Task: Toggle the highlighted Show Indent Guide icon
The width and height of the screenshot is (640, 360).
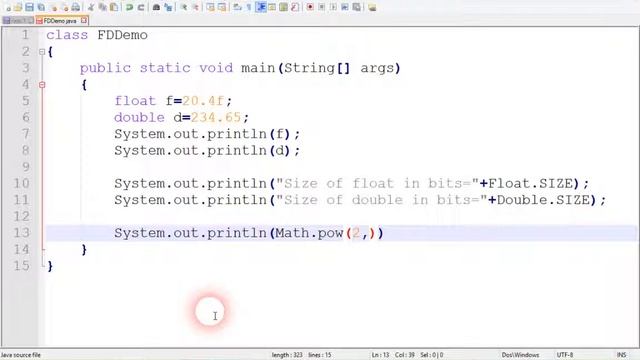Action: point(260,7)
